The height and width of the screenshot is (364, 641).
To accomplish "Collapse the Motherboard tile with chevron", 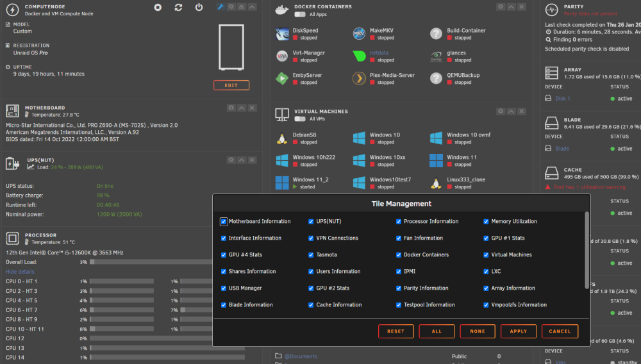I will pyautogui.click(x=242, y=108).
